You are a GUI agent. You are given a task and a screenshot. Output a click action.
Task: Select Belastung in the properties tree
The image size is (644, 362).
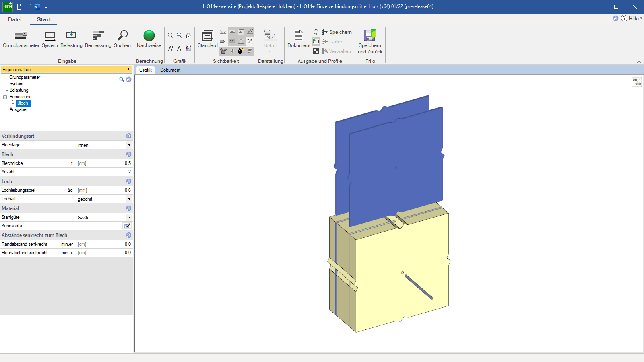(x=19, y=90)
